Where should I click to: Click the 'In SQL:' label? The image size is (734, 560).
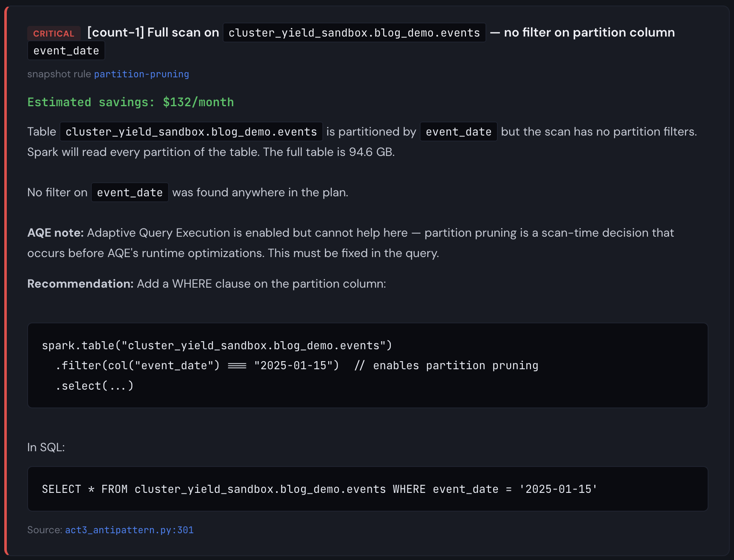pyautogui.click(x=46, y=447)
